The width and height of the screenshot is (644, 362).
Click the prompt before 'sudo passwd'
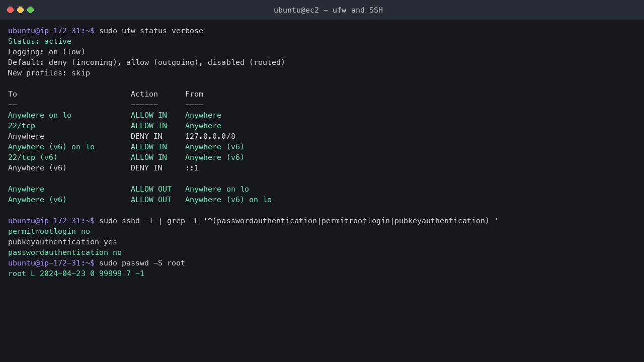tap(51, 263)
